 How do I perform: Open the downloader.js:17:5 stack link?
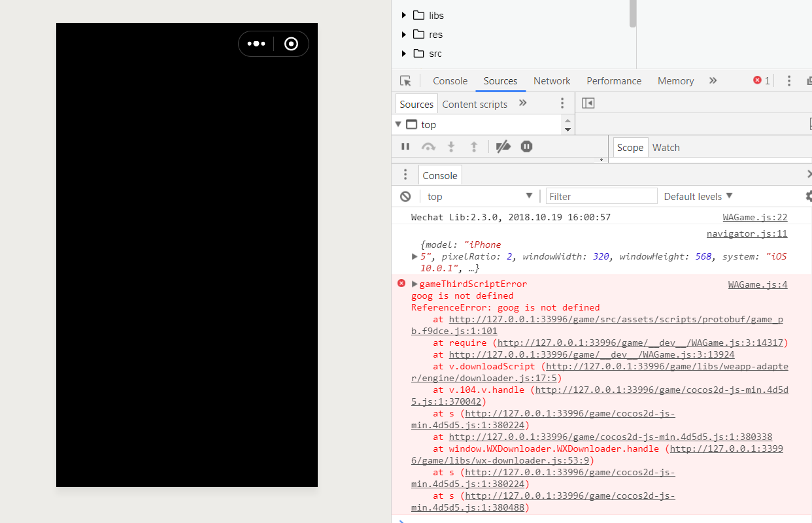click(x=600, y=372)
